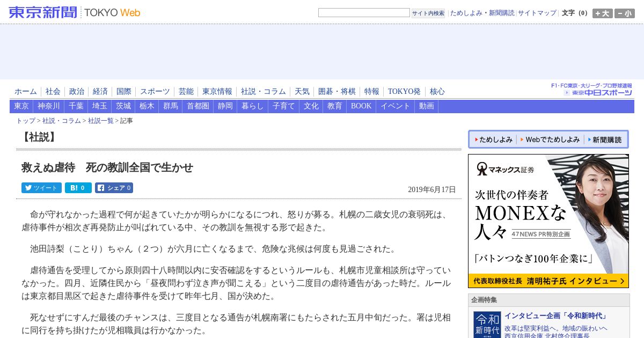Open the 天気 menu item

pos(302,92)
